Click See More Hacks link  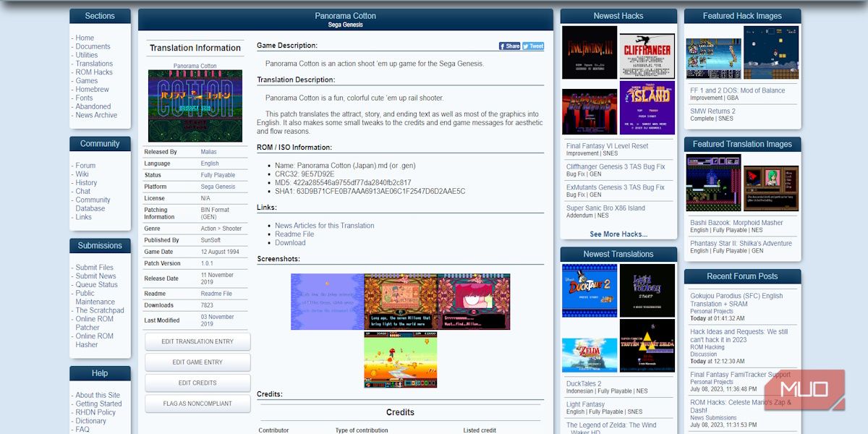click(618, 234)
